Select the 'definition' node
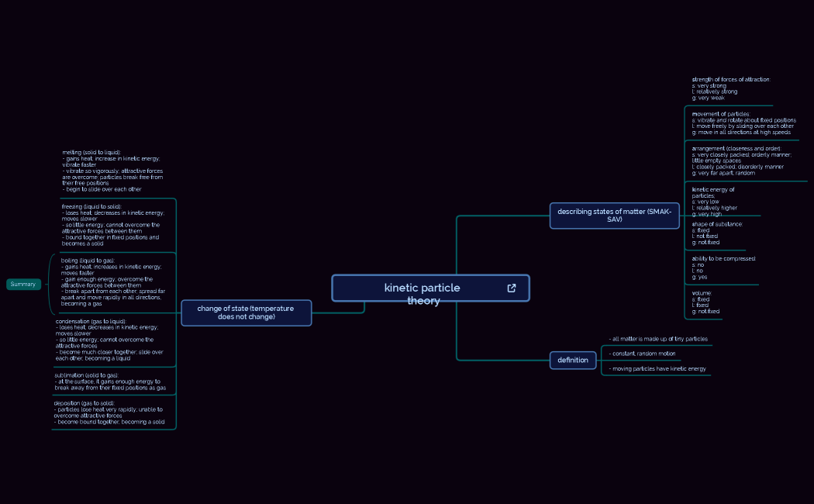This screenshot has height=504, width=814. (573, 360)
